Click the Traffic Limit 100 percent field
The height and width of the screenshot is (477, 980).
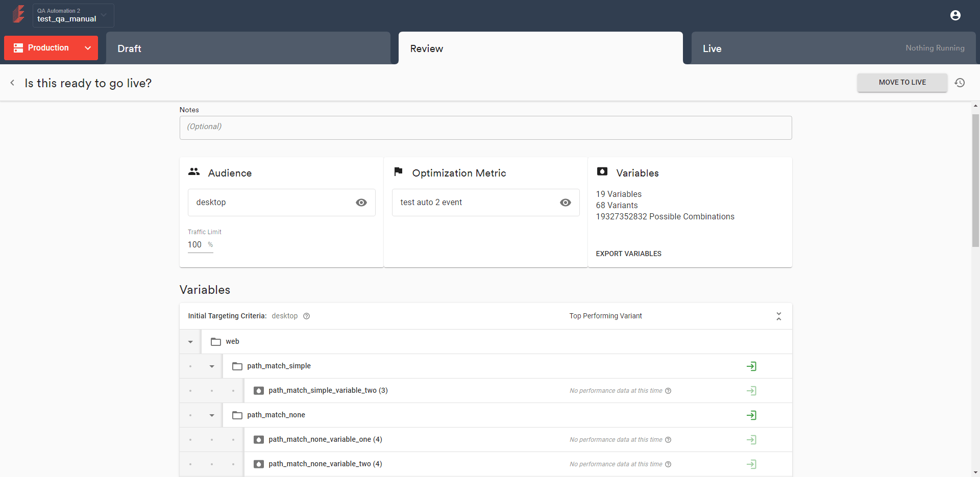coord(200,245)
